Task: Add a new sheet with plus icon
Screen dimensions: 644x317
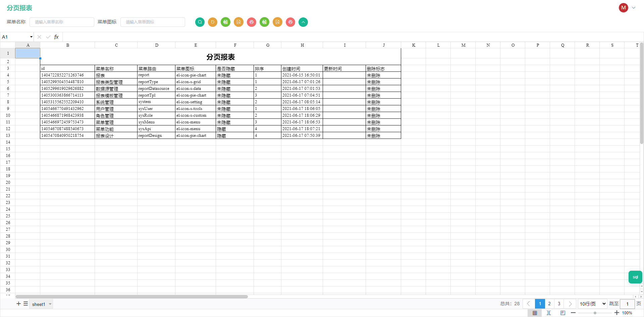Action: (19, 304)
